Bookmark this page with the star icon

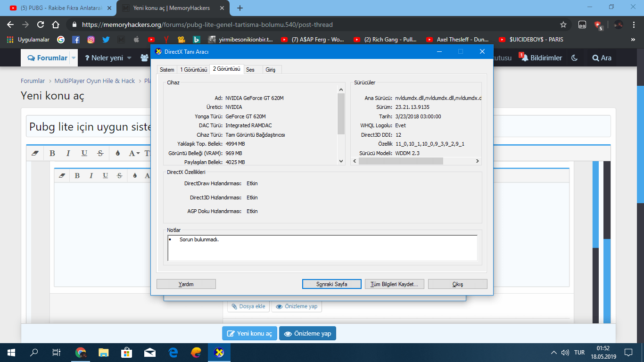pos(563,25)
